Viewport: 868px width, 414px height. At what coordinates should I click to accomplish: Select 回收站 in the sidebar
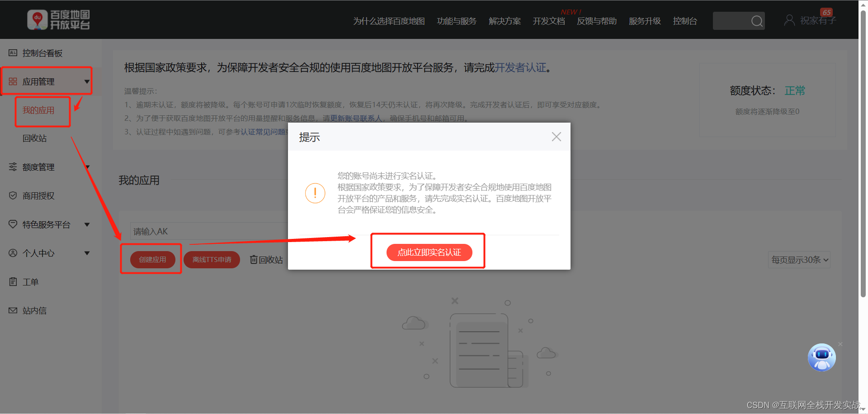point(35,138)
